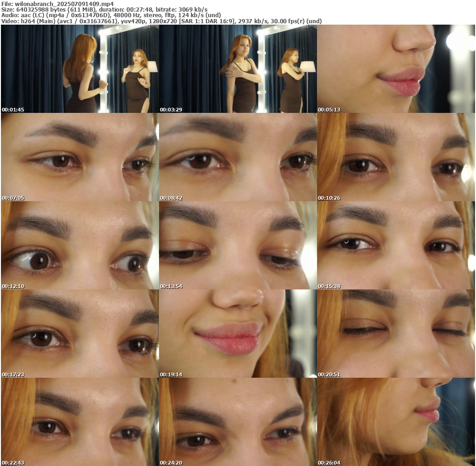Viewport: 476px width, 466px height.
Task: Click the Size line showing 640325988 bytes
Action: point(105,10)
